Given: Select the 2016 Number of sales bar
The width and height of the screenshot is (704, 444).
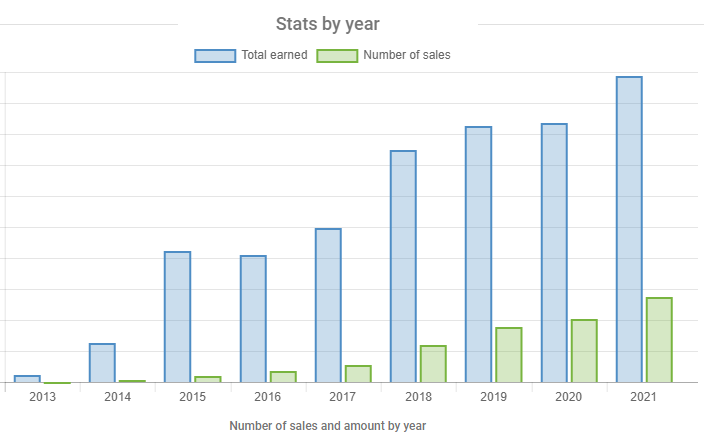Looking at the screenshot, I should 283,377.
